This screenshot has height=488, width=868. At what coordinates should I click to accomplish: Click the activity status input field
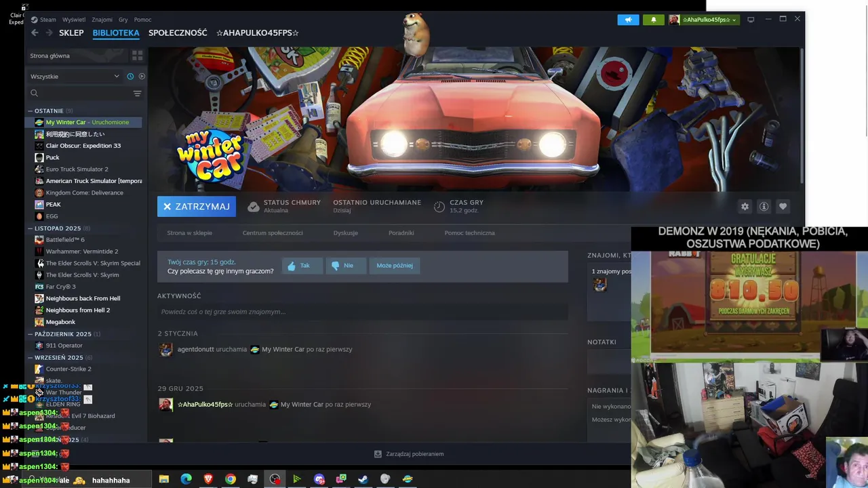click(x=363, y=312)
